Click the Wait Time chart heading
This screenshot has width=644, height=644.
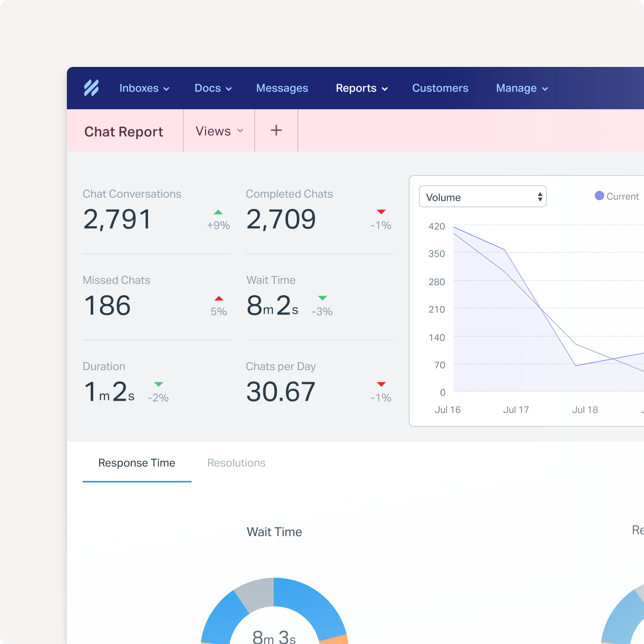[274, 532]
